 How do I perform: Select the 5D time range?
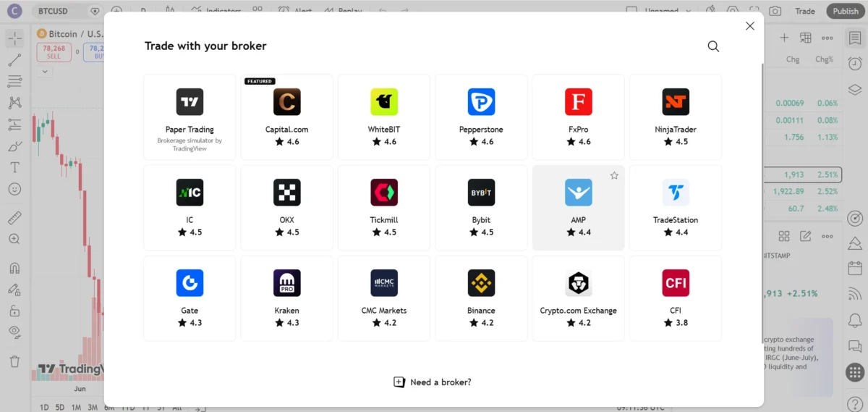pos(60,408)
